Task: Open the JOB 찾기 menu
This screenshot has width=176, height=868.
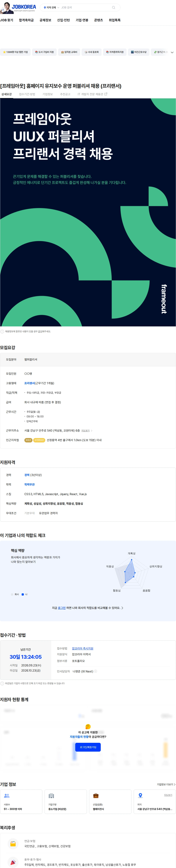Action: [x=7, y=20]
